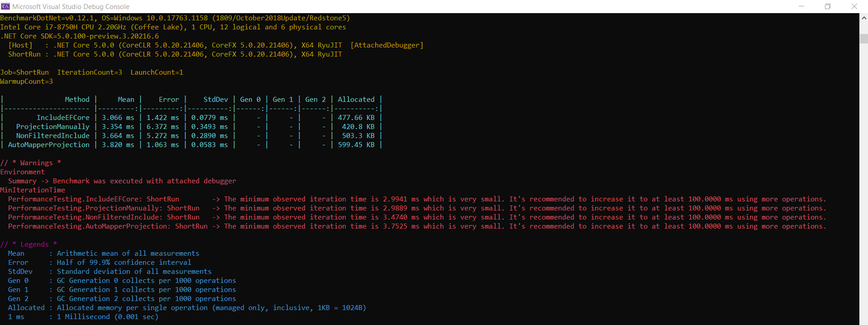Screen dimensions: 868x325
Task: Click the 'Gen 1' column header
Action: pyautogui.click(x=283, y=100)
